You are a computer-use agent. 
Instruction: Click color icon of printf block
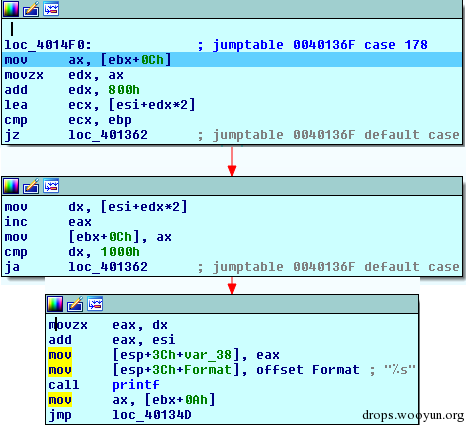(55, 304)
